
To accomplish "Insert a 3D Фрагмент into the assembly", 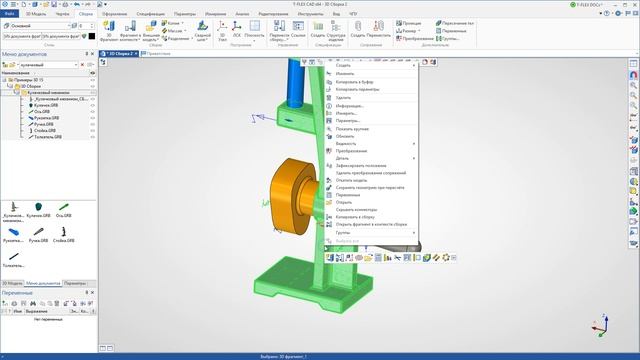I will click(x=109, y=31).
